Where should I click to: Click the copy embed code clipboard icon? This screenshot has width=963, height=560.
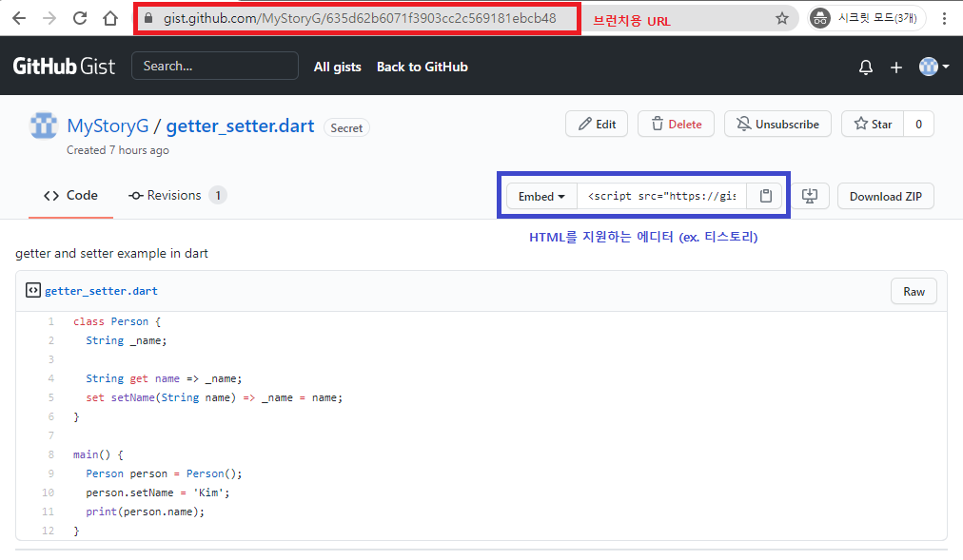point(765,196)
